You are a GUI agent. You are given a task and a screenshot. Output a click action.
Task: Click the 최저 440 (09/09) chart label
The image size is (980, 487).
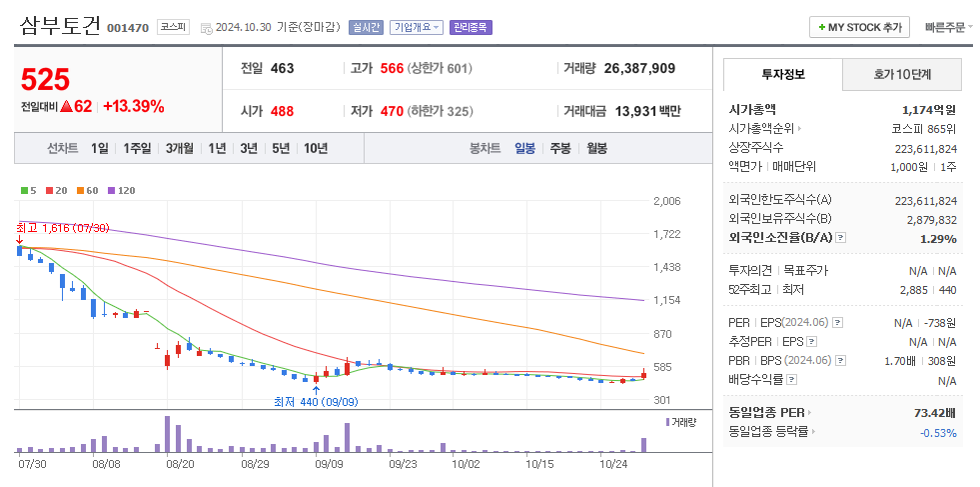tap(317, 402)
